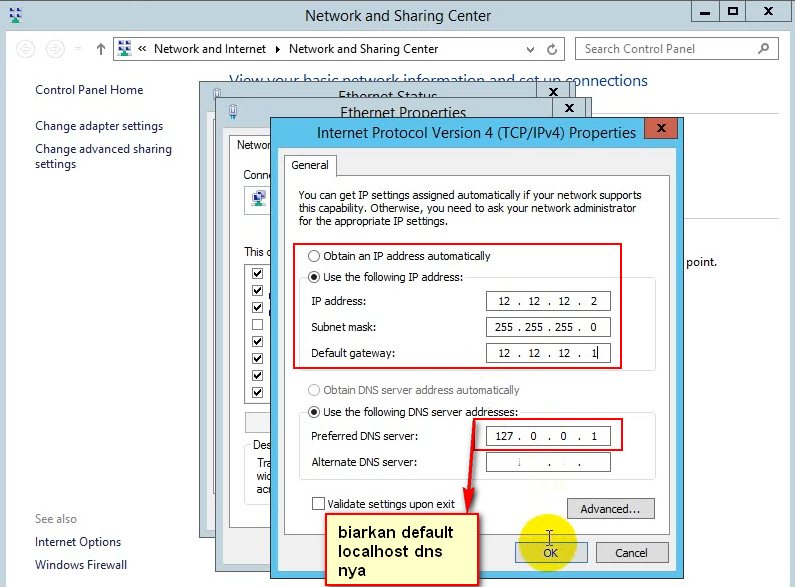Click the Forward navigation arrow
Screen dimensions: 795x587
click(55, 49)
